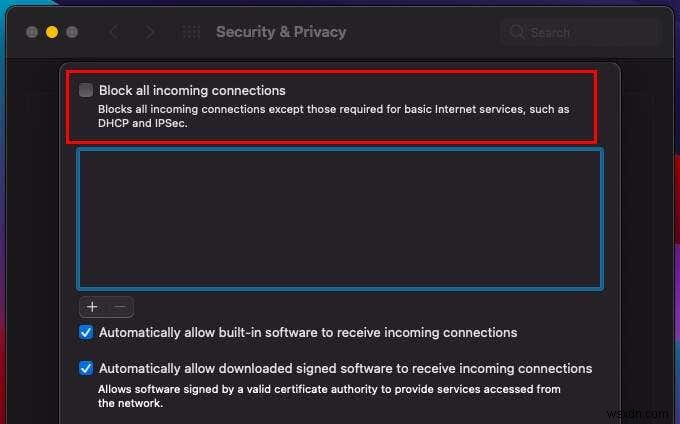Click inside the empty application list box
This screenshot has width=680, height=424.
click(340, 218)
